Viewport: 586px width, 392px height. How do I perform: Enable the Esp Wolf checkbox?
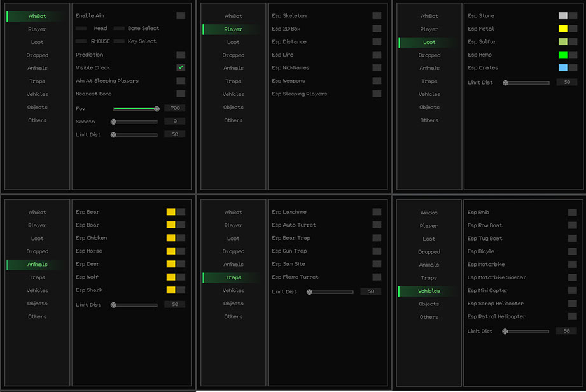pos(181,277)
